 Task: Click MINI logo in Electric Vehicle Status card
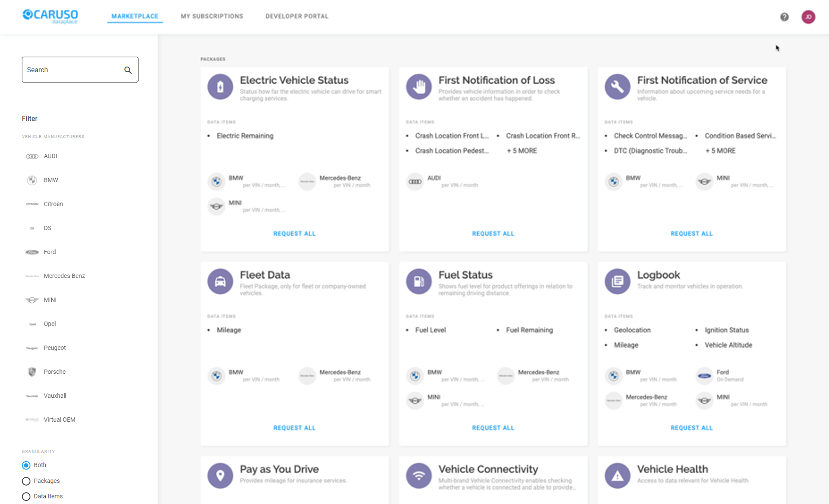[216, 206]
